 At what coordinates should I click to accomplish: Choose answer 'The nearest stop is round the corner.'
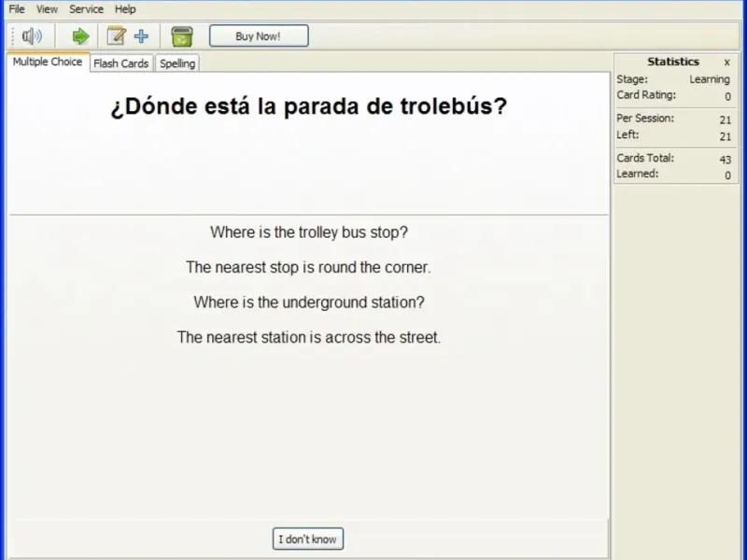click(308, 267)
